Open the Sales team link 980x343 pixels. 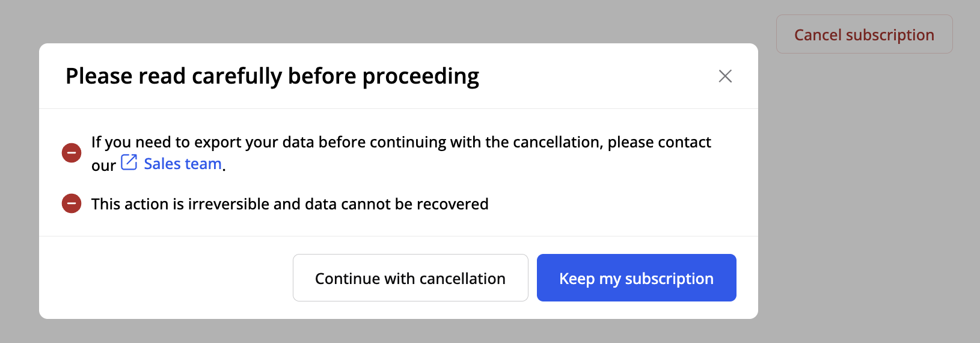[x=182, y=164]
